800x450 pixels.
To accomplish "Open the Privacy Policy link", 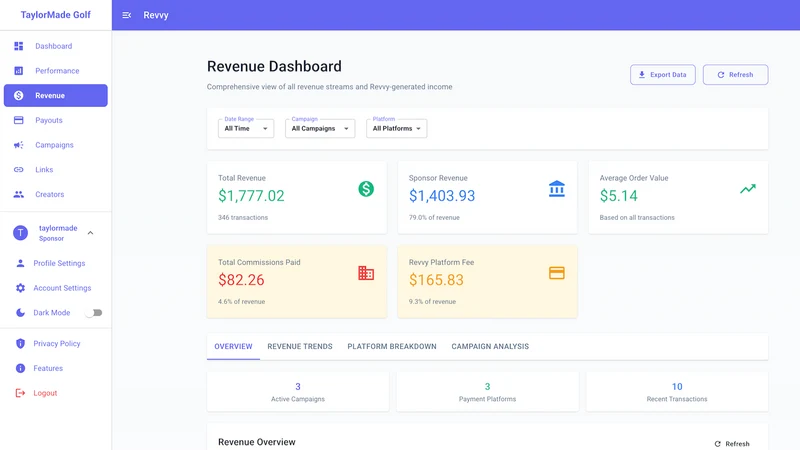I will [x=57, y=343].
